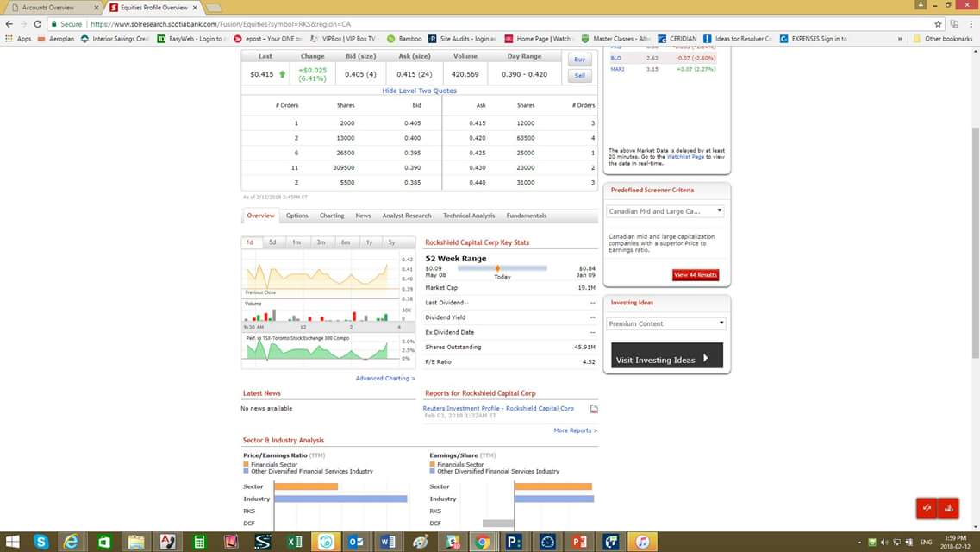Open Outlook from the taskbar
Viewport: 980px width, 552px height.
point(356,542)
